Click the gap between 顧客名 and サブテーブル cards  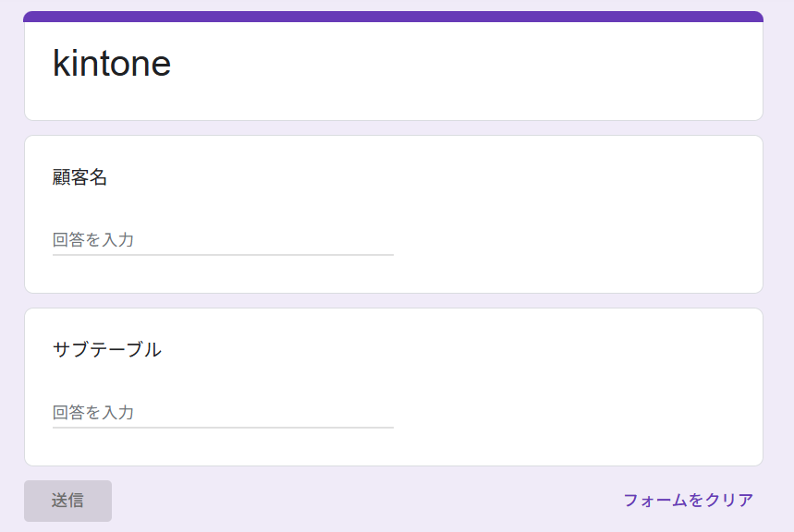[393, 301]
